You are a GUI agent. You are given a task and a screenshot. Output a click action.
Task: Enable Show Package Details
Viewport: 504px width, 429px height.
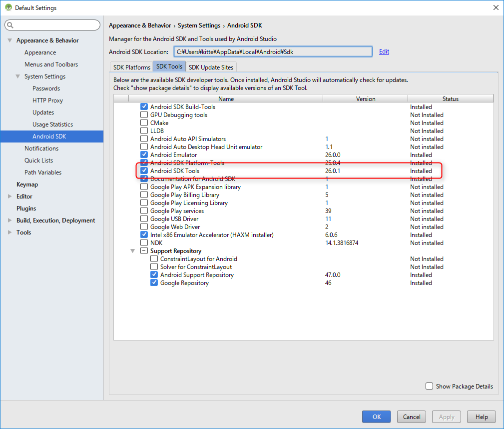429,386
